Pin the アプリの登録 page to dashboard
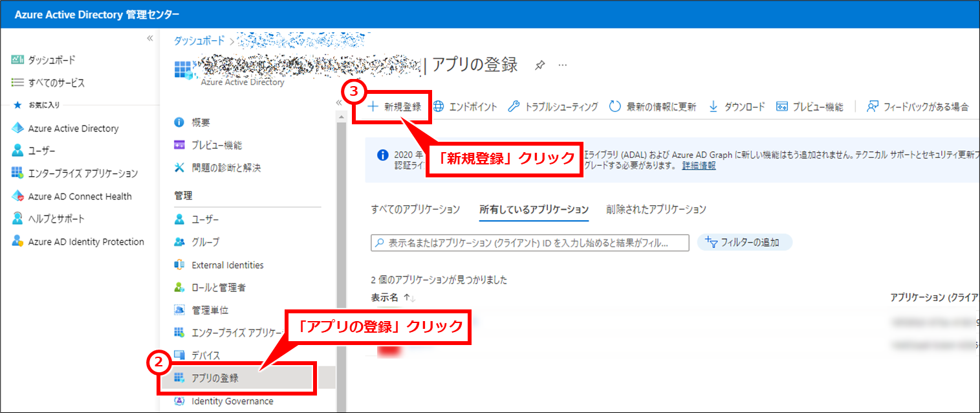 point(540,65)
